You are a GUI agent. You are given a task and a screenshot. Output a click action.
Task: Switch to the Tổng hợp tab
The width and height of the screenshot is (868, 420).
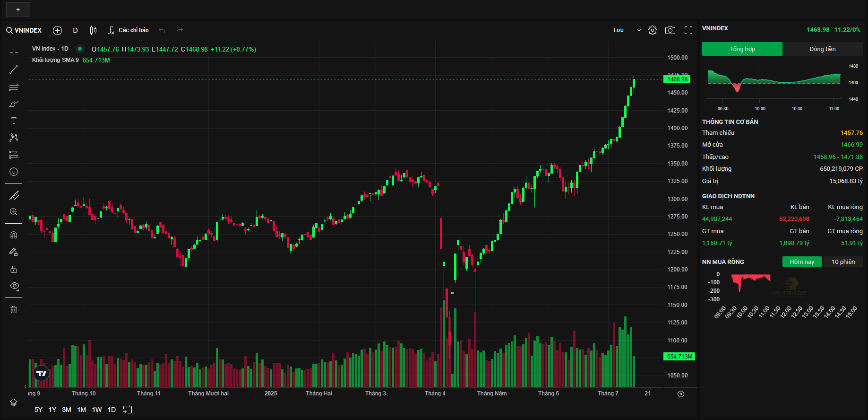pos(742,49)
